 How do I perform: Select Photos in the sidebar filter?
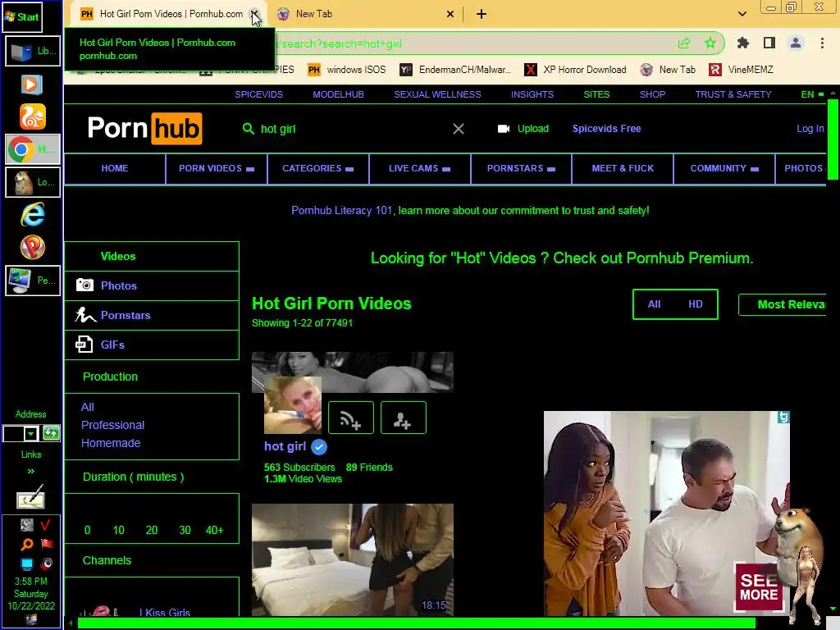[152, 285]
